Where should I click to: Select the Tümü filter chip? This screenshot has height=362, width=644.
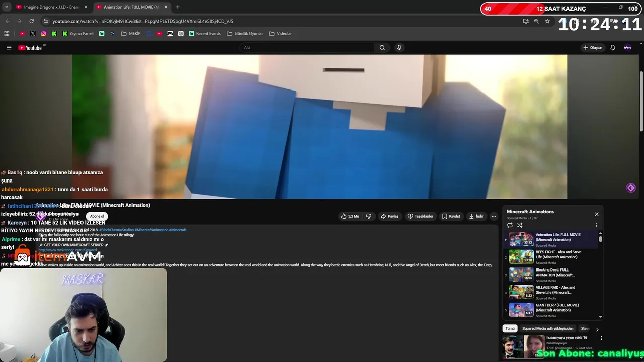[x=510, y=328]
